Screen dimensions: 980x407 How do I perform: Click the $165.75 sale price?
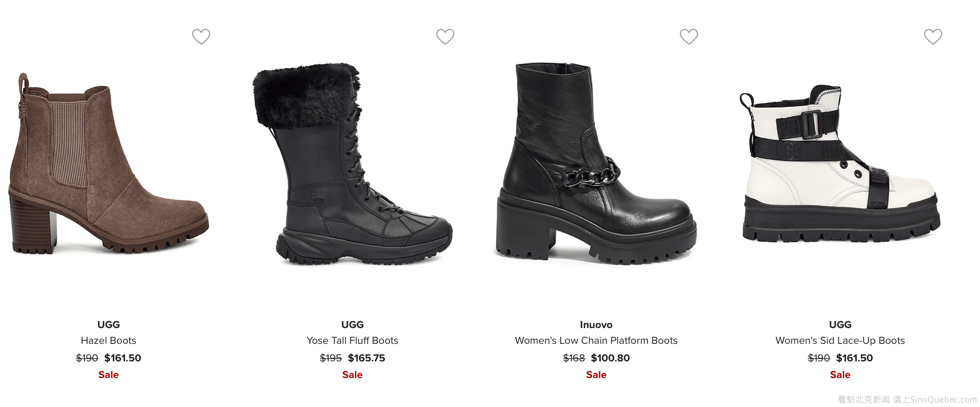pos(366,358)
